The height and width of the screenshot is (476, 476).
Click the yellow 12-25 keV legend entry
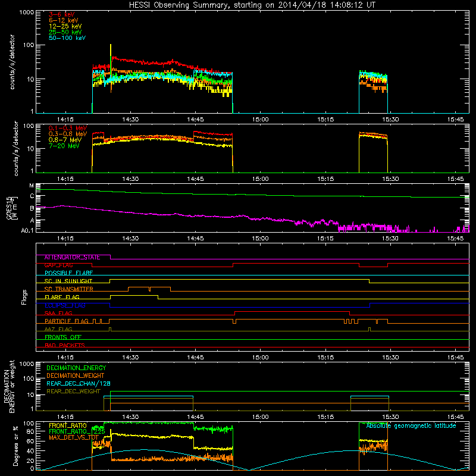(x=65, y=26)
